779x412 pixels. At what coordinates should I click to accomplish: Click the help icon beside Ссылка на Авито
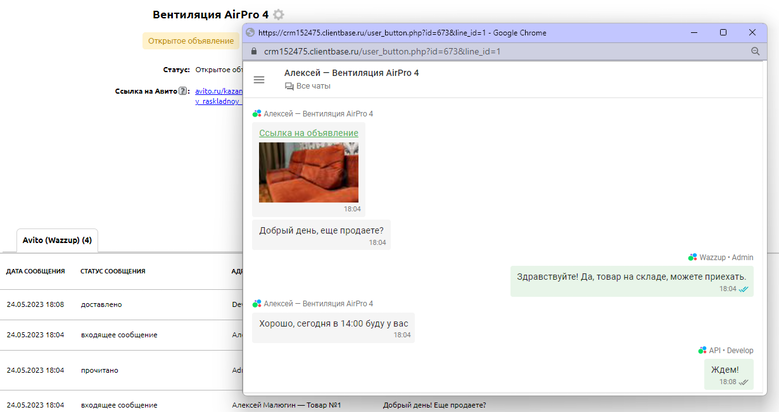(184, 92)
